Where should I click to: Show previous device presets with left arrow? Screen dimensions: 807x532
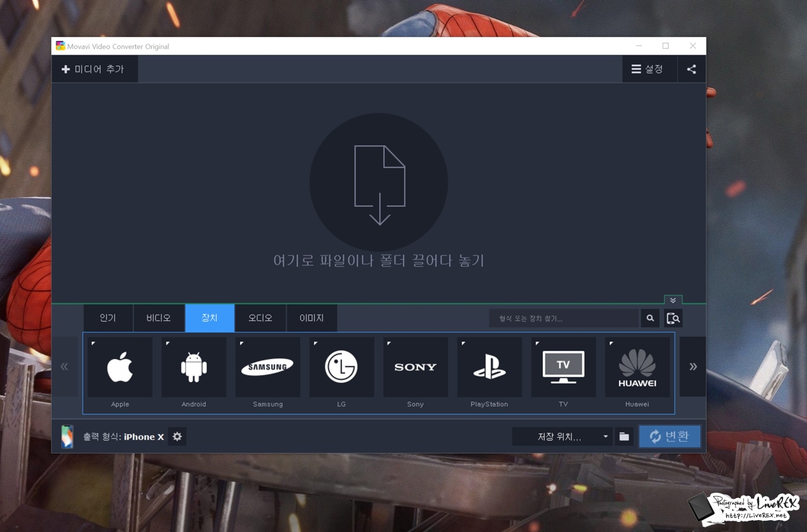[x=64, y=366]
